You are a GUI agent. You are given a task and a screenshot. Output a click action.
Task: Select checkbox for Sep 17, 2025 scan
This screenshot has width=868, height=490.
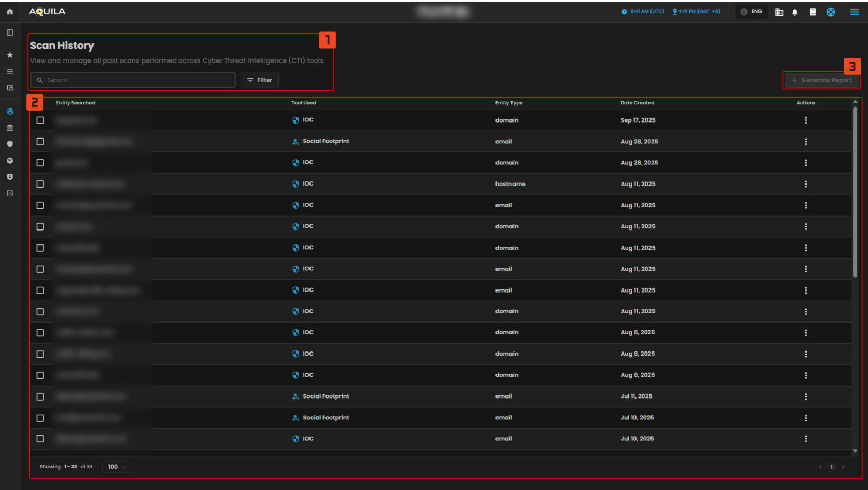tap(40, 120)
